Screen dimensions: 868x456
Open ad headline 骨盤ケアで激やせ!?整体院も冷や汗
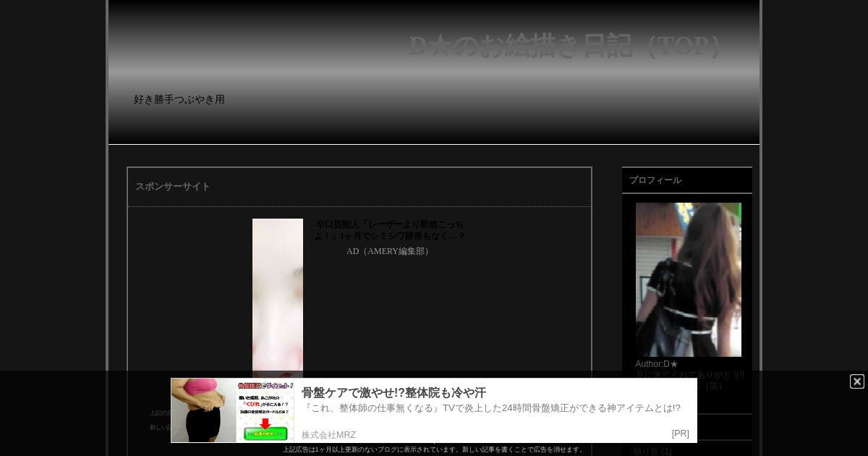point(393,393)
